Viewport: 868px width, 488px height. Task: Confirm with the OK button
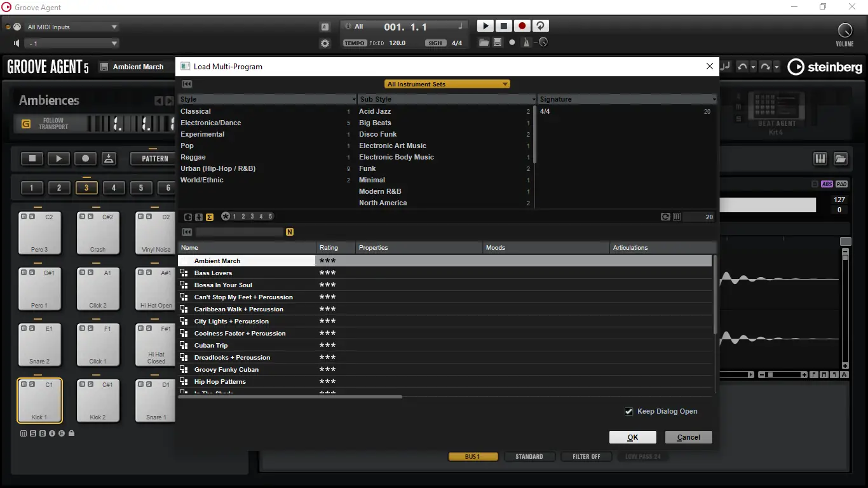(633, 437)
